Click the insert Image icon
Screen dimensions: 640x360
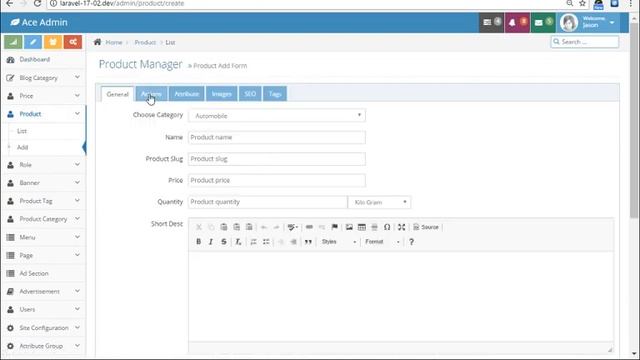pyautogui.click(x=349, y=227)
